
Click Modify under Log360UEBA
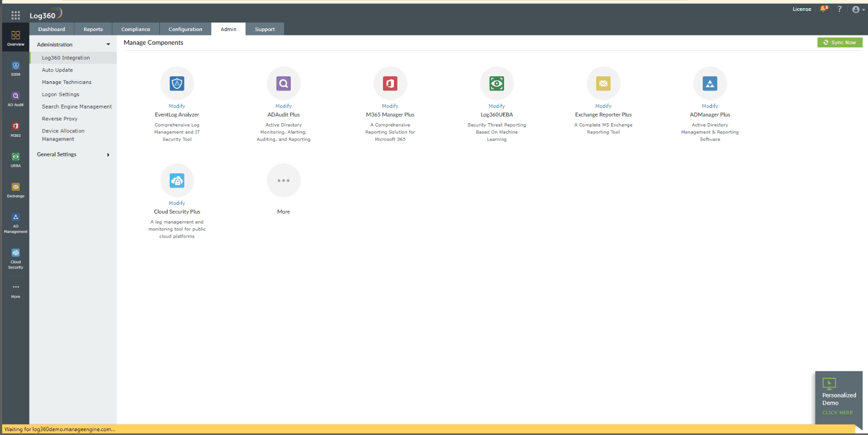click(497, 106)
